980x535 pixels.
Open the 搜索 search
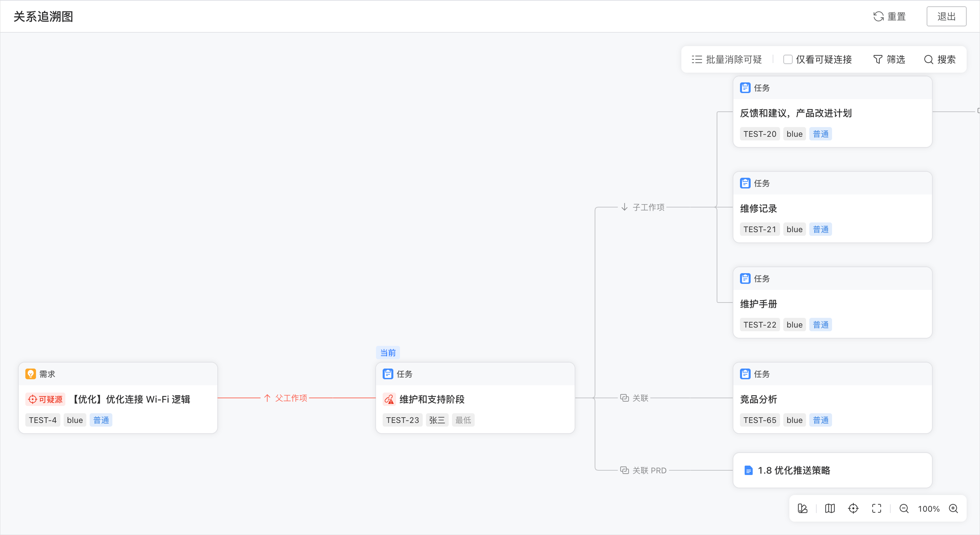(x=940, y=59)
